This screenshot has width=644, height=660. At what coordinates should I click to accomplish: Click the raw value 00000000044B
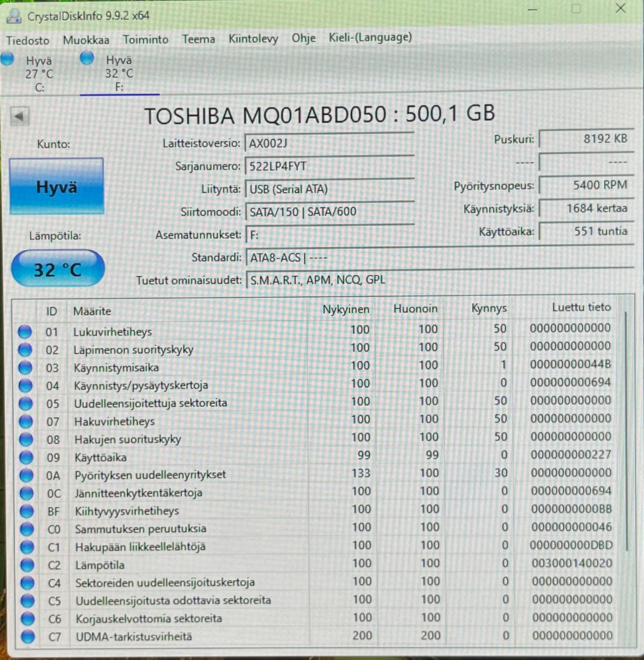(x=570, y=364)
